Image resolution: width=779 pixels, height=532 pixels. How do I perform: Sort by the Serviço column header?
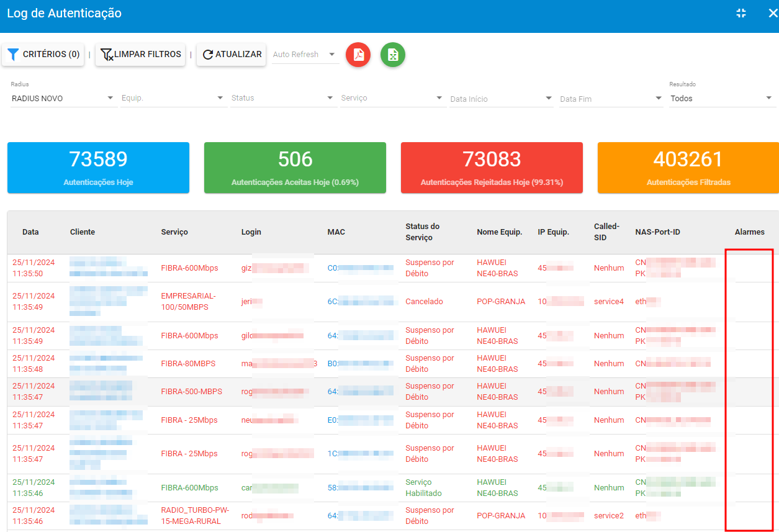[174, 232]
